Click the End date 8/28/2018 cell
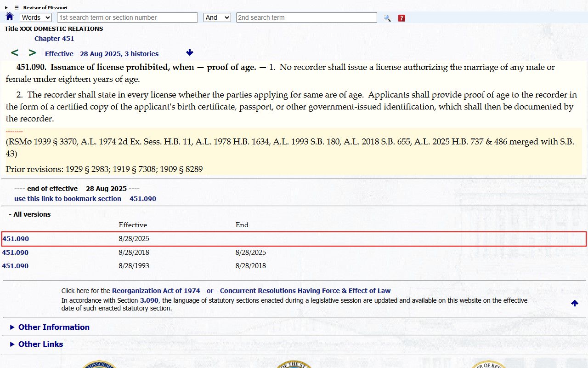588x368 pixels. (251, 266)
